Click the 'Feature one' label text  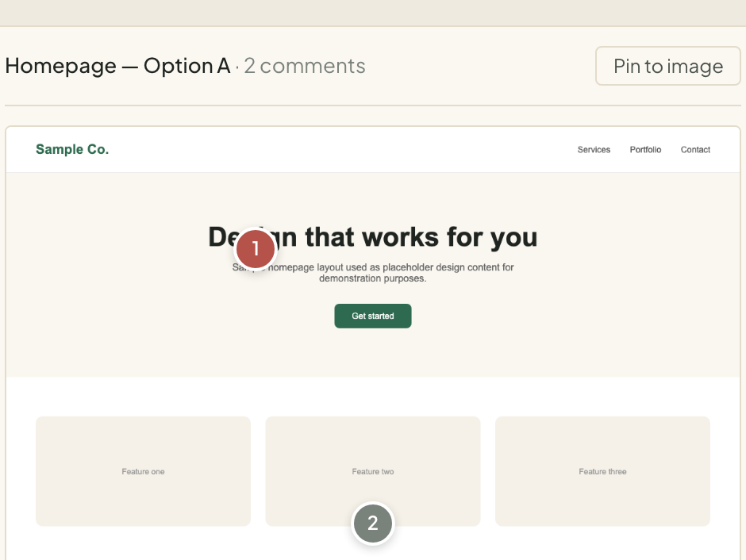[x=143, y=472]
